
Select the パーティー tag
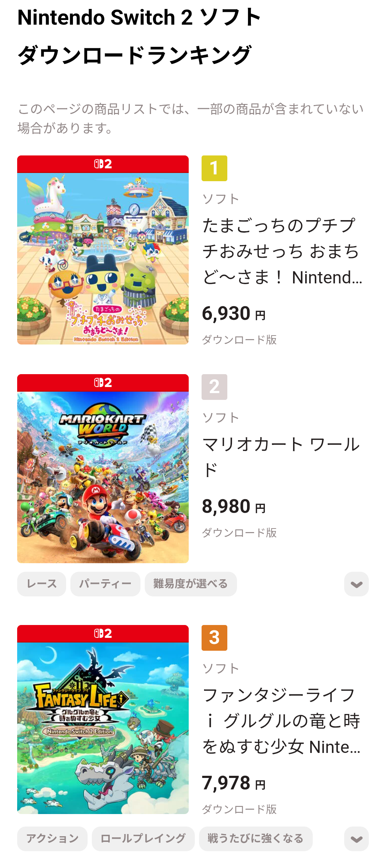pos(105,584)
